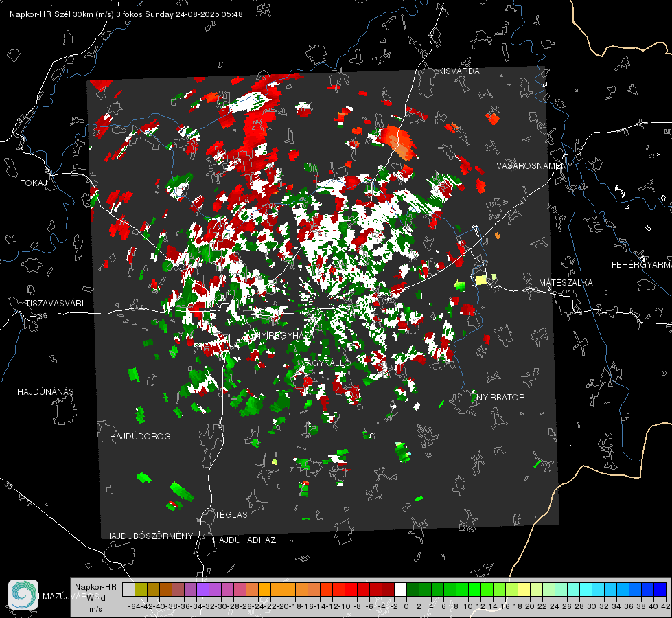
Task: Click the TÉGLÁS town label
Action: (x=231, y=514)
